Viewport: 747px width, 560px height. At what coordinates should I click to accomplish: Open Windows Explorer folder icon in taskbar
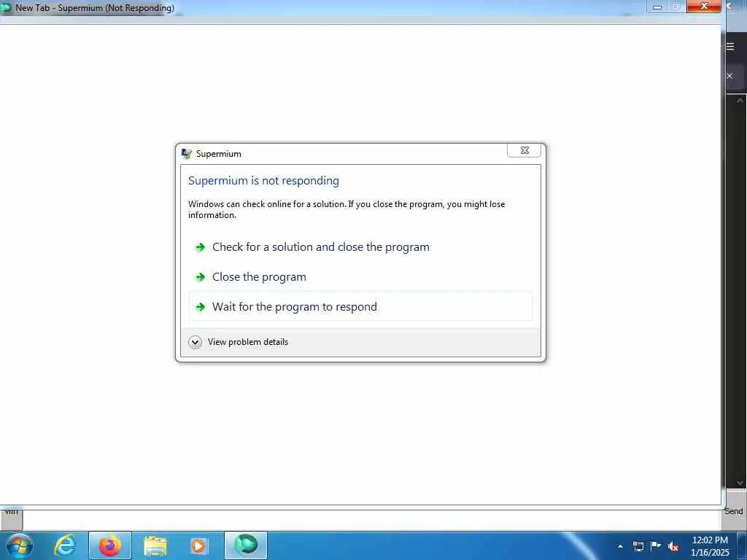(155, 546)
